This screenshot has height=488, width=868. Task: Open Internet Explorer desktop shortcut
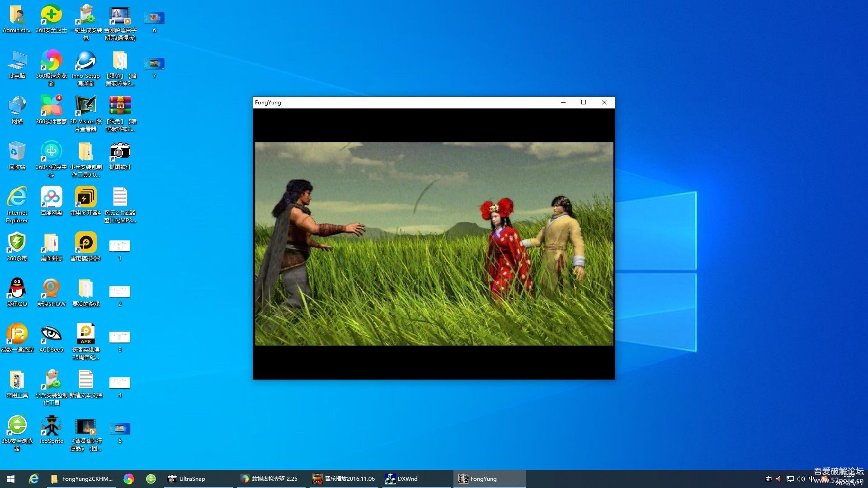[17, 205]
